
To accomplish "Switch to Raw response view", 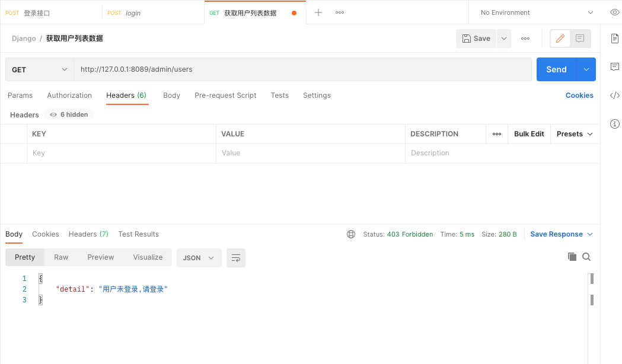I will click(61, 257).
